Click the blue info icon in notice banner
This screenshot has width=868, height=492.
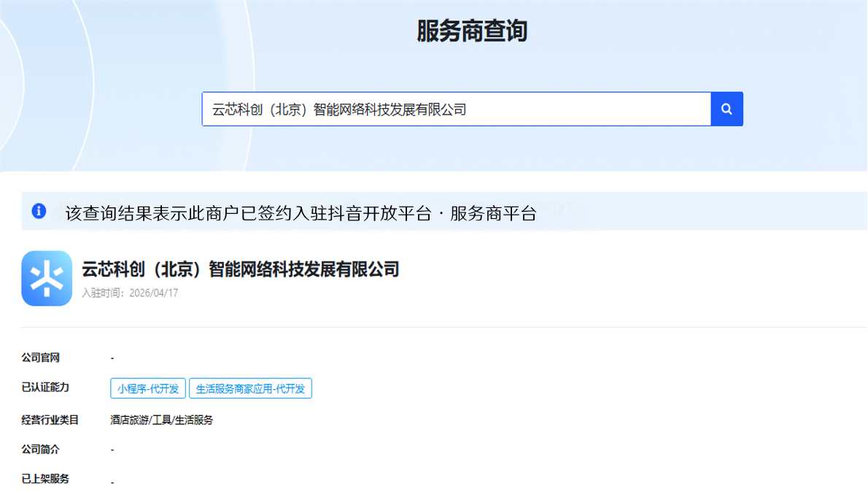(x=39, y=211)
